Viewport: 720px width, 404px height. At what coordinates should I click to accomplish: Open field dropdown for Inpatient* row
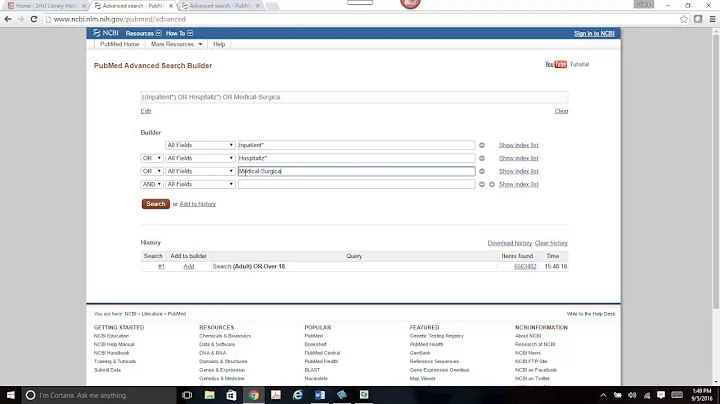pyautogui.click(x=200, y=145)
